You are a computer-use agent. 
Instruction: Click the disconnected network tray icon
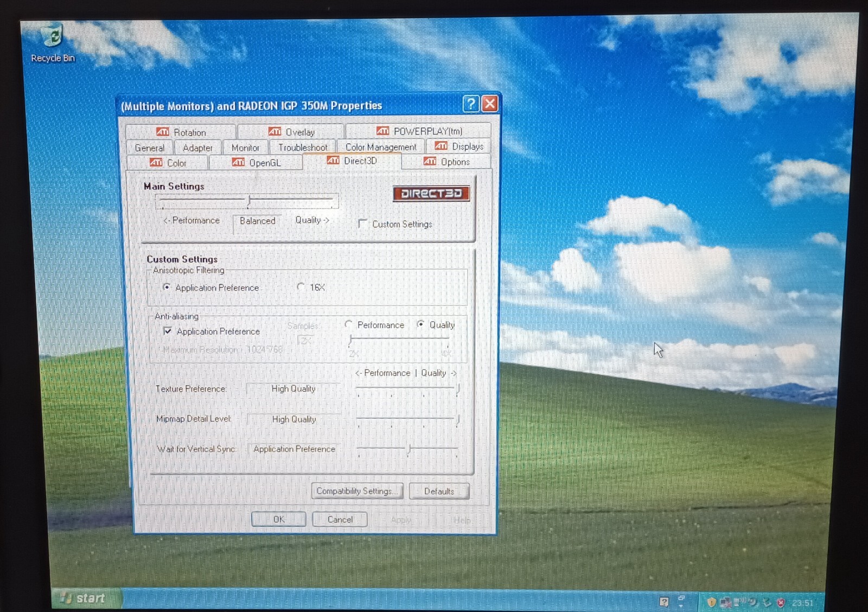(725, 602)
